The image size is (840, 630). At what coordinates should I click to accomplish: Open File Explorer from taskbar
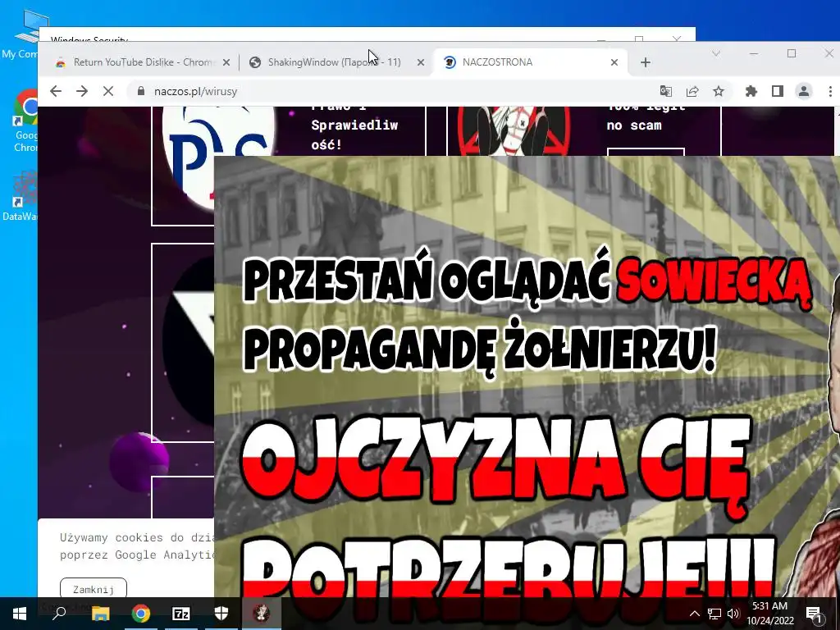click(x=100, y=614)
